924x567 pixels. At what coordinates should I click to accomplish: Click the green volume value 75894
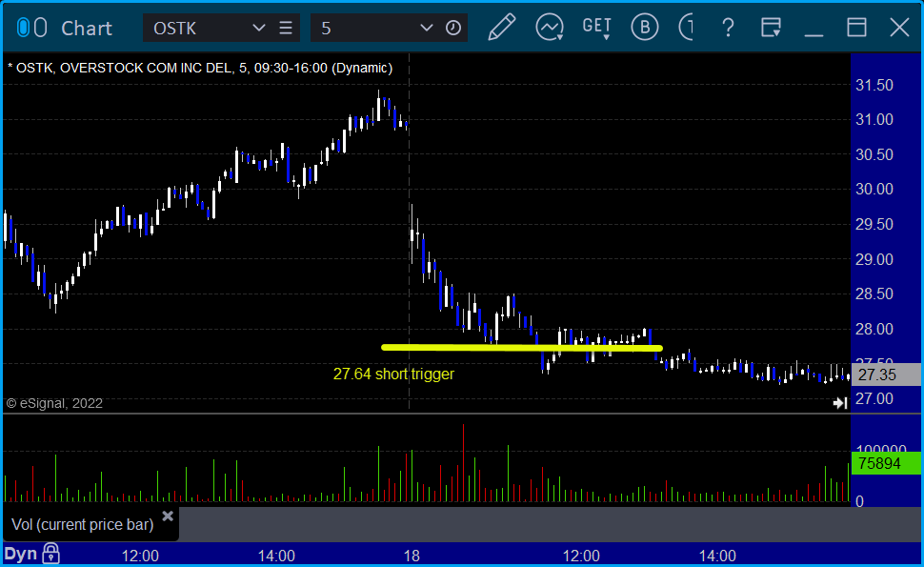(886, 463)
